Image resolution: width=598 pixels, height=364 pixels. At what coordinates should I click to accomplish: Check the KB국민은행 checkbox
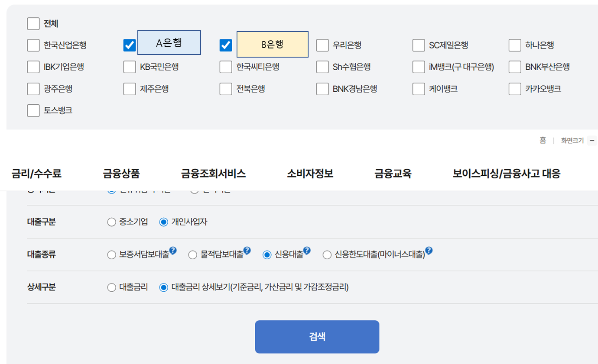130,67
